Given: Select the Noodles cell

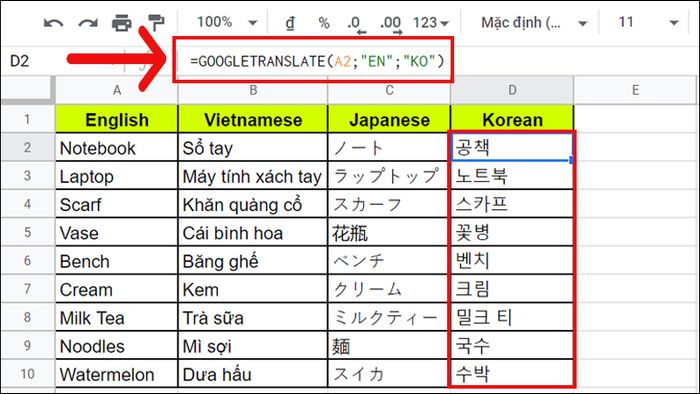Looking at the screenshot, I should point(117,345).
